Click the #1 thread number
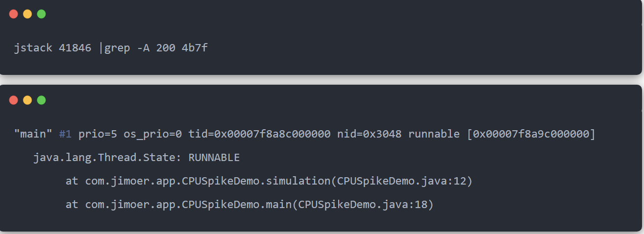Viewport: 644px width, 234px height. pos(65,134)
